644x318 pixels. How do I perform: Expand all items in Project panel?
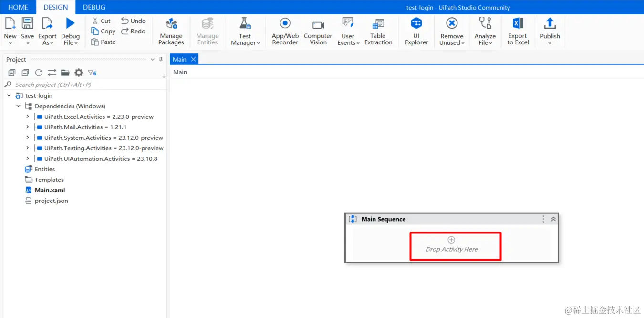coord(12,73)
